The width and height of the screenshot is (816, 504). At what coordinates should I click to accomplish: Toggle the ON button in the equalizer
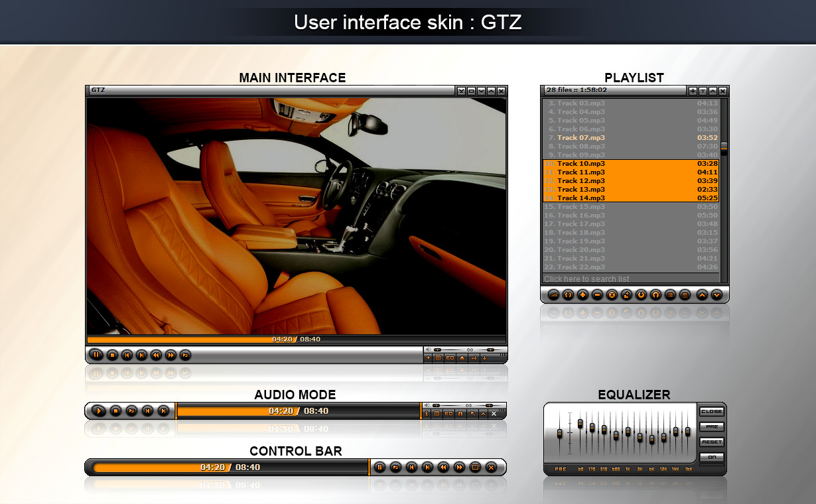[711, 457]
